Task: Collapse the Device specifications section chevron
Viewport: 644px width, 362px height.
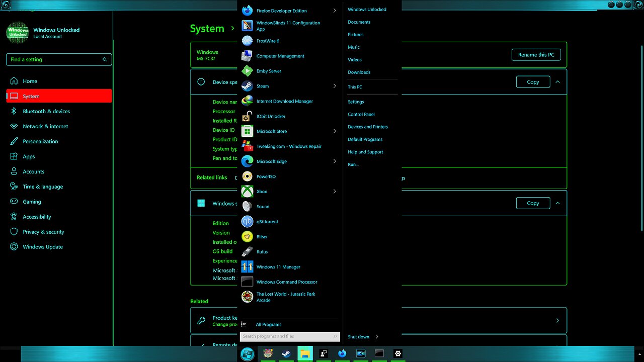Action: [557, 82]
